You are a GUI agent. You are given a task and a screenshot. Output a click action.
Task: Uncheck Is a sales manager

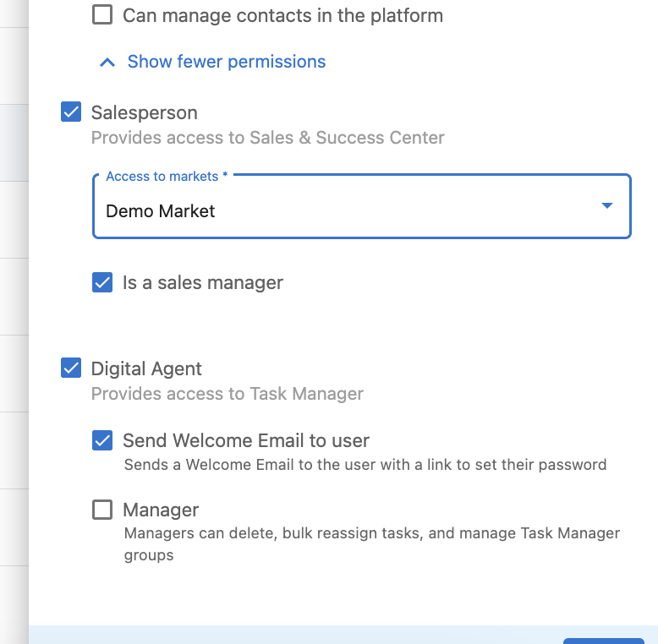tap(102, 282)
